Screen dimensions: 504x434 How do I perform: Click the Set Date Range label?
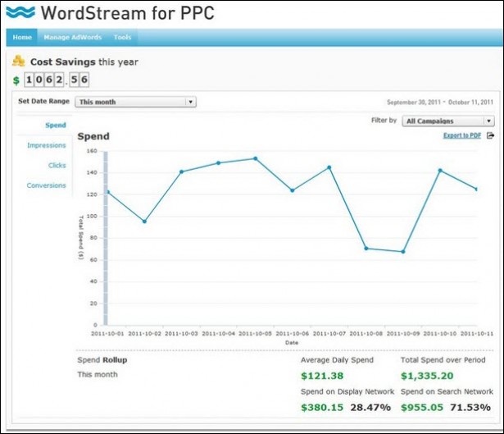click(x=43, y=102)
